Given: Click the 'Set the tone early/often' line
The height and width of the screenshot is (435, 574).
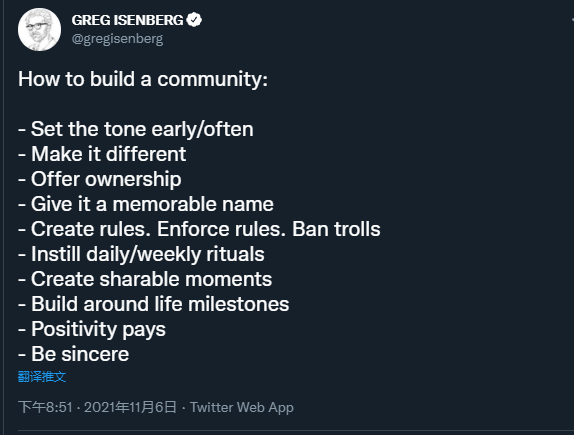Looking at the screenshot, I should pyautogui.click(x=136, y=129).
